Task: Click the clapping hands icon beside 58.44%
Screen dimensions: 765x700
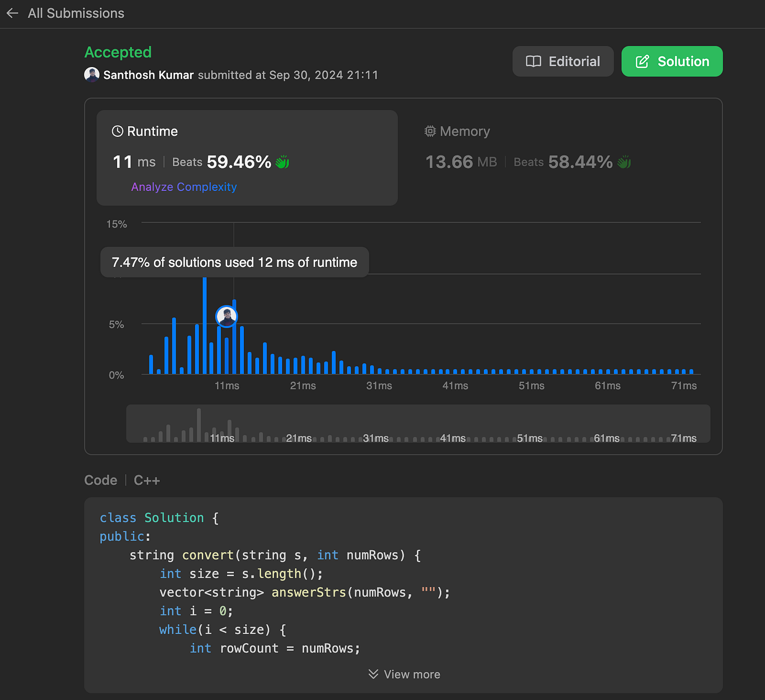Action: click(624, 162)
